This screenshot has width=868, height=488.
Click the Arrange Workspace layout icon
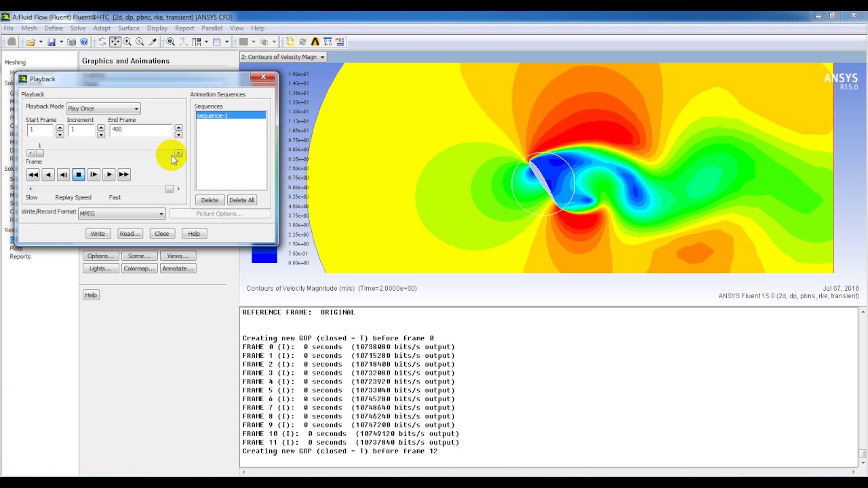point(197,42)
